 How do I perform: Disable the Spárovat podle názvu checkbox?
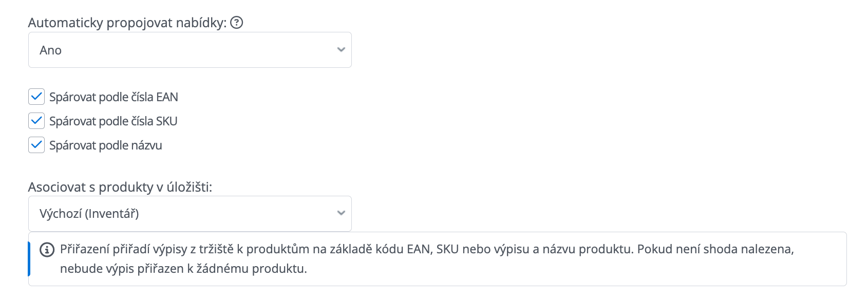[x=36, y=145]
